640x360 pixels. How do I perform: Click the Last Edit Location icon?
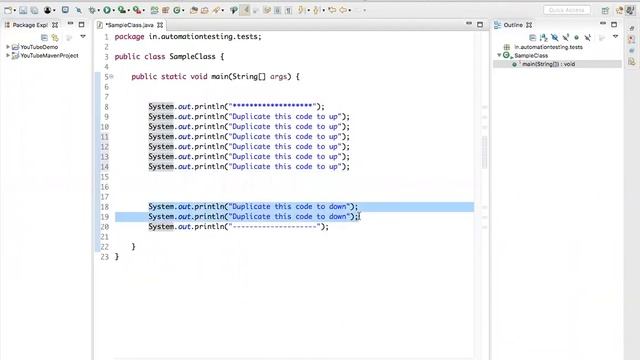pos(332,10)
